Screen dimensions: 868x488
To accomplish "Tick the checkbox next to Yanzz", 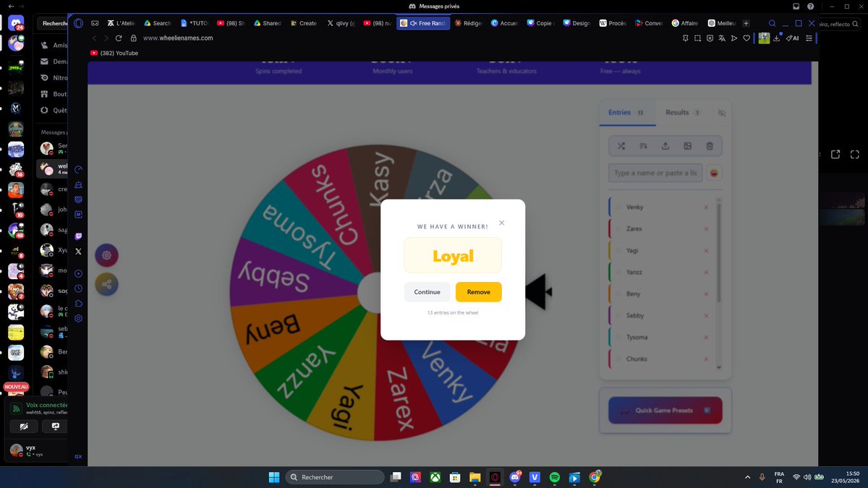I will pyautogui.click(x=618, y=273).
